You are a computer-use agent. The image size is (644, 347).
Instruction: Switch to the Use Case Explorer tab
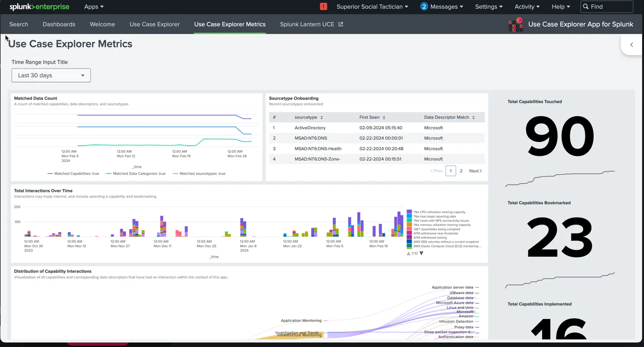[154, 24]
